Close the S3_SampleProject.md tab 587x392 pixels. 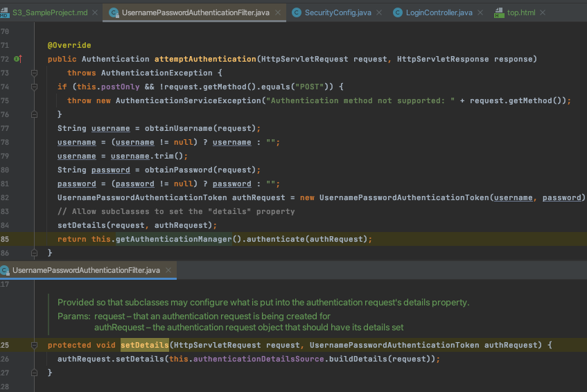95,12
